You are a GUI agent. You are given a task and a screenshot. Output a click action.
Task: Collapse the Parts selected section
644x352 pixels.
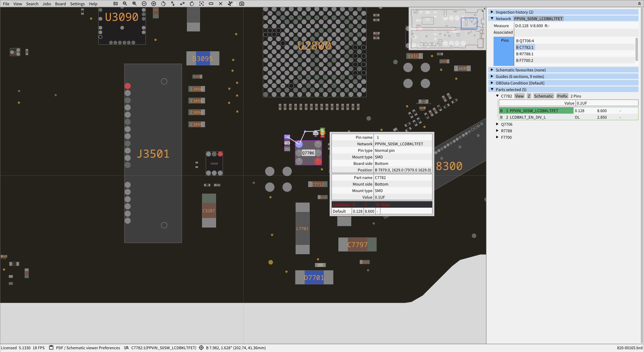click(x=492, y=89)
